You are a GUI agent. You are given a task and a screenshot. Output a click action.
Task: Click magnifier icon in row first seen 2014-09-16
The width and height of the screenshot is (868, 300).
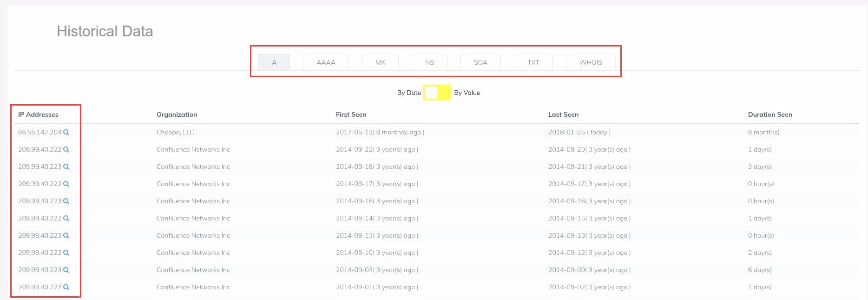[66, 201]
